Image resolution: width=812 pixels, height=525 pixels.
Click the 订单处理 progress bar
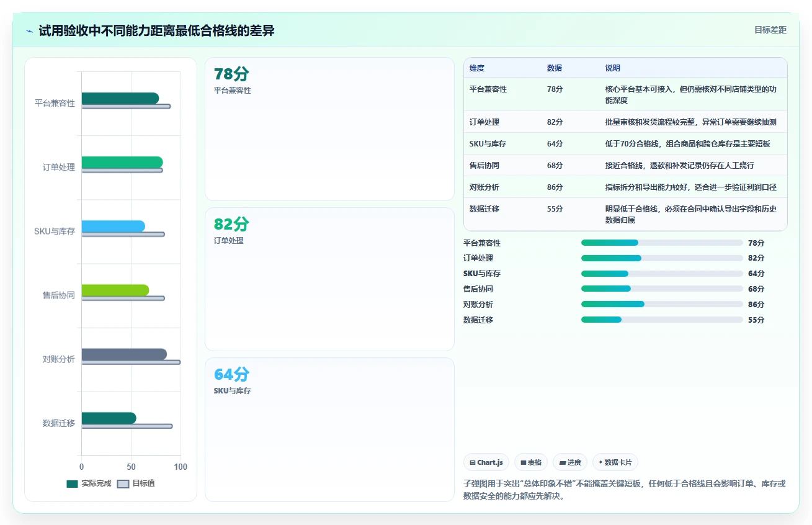662,258
